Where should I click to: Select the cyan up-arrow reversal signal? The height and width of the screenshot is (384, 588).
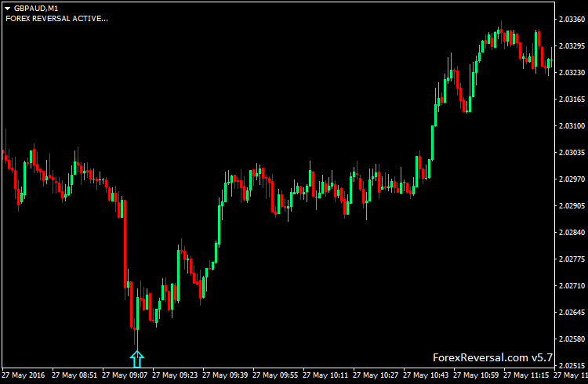[137, 359]
